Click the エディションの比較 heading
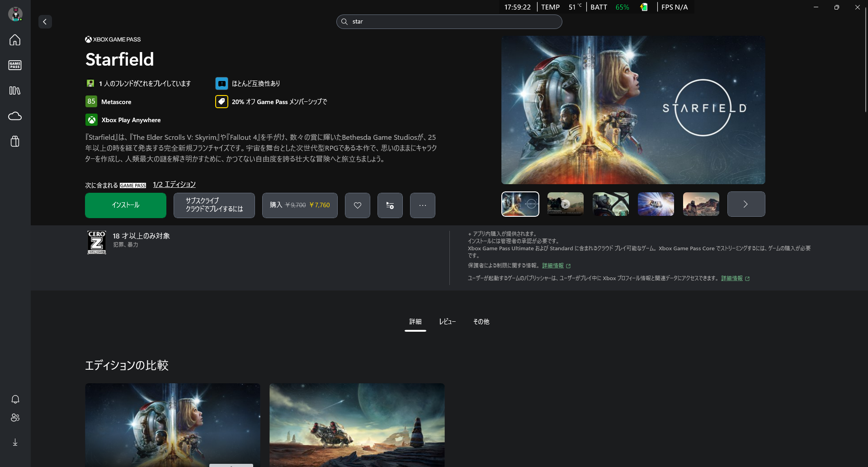The height and width of the screenshot is (467, 868). [127, 365]
